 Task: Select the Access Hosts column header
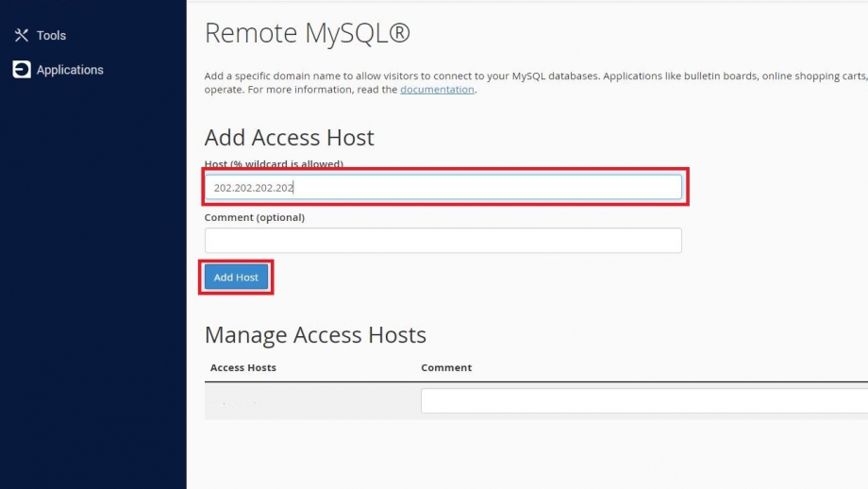pos(243,368)
